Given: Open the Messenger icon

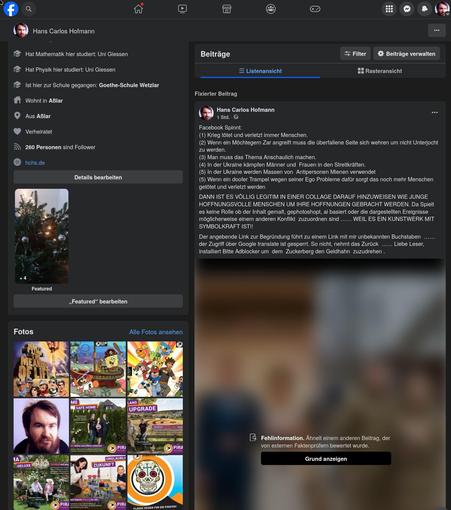Looking at the screenshot, I should point(407,9).
